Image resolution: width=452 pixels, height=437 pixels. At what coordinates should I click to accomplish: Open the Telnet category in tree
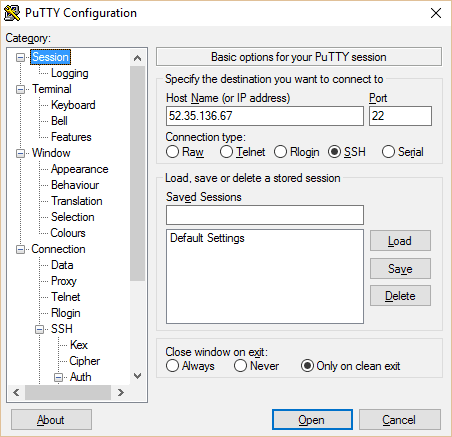[x=66, y=297]
